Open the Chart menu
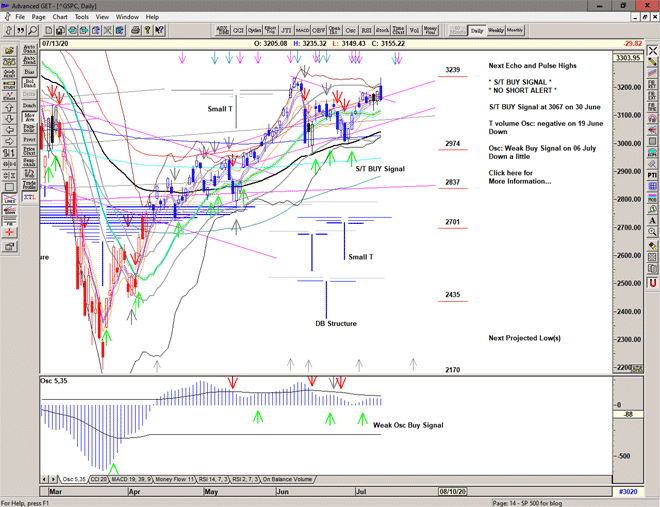 (x=60, y=17)
